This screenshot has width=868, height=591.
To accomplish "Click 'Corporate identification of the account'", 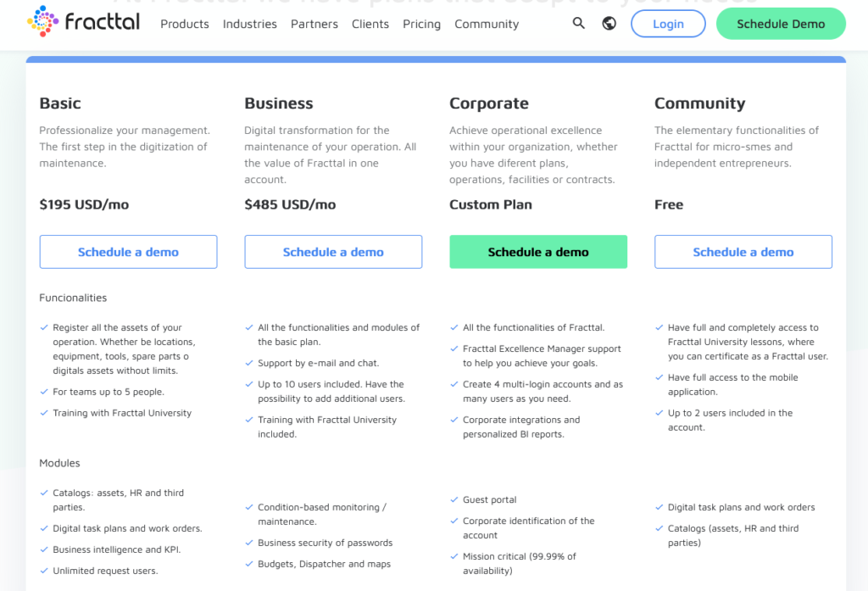I will (x=529, y=528).
